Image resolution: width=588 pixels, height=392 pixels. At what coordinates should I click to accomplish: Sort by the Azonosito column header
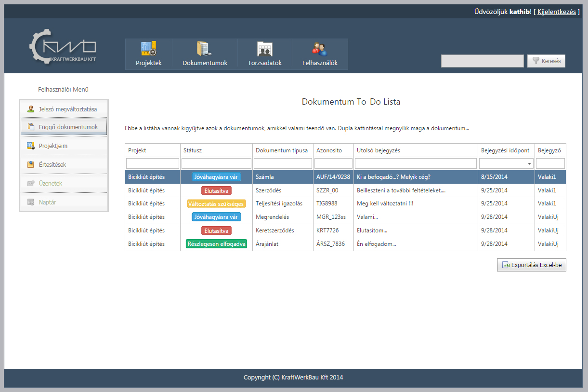coord(333,150)
